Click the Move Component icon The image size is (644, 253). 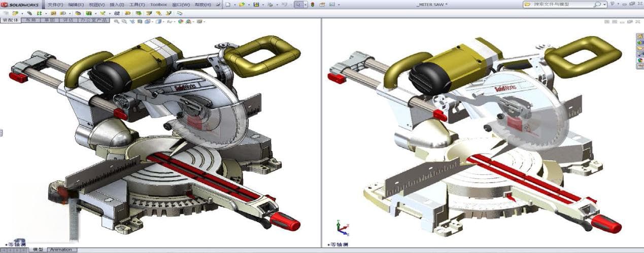tap(63, 13)
